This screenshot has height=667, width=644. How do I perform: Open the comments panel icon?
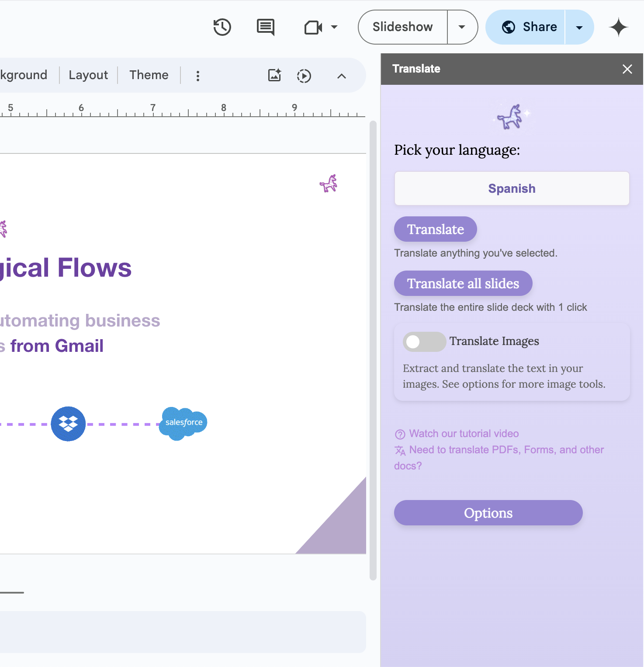(x=266, y=27)
